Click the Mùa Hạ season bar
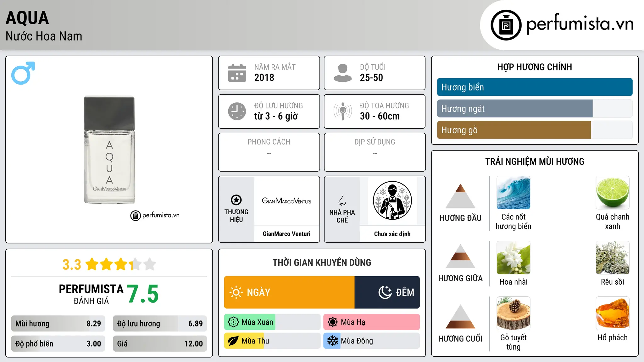644x362 pixels. 372,322
